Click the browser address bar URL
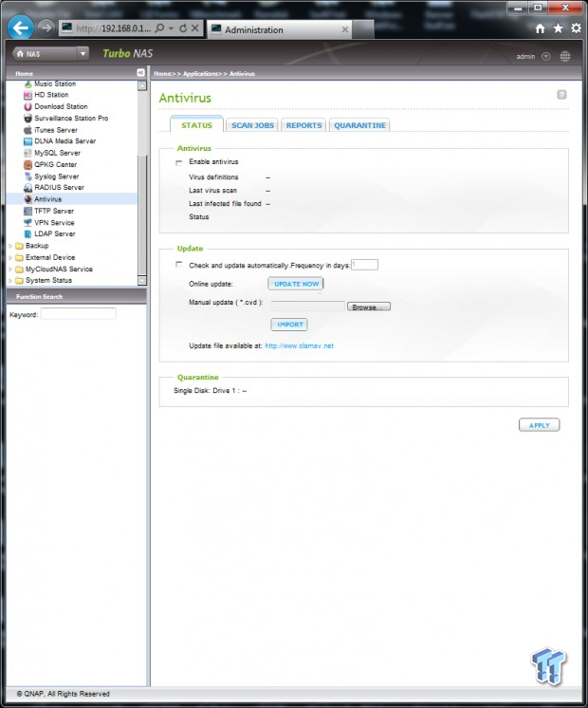588x708 pixels. 114,28
